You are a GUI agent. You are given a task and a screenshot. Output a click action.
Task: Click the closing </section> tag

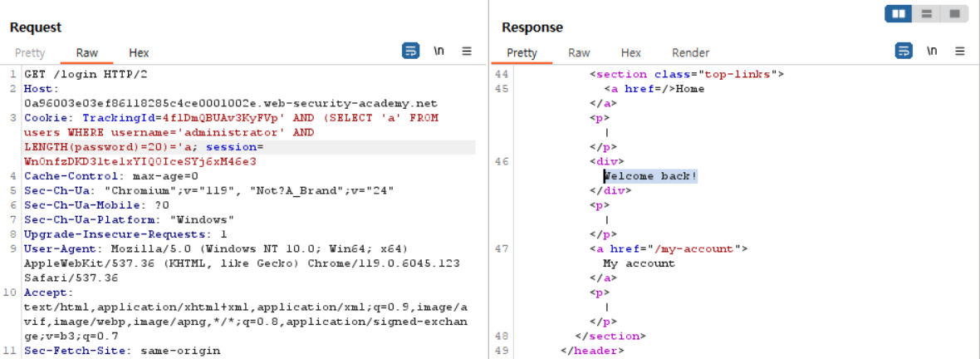(610, 336)
